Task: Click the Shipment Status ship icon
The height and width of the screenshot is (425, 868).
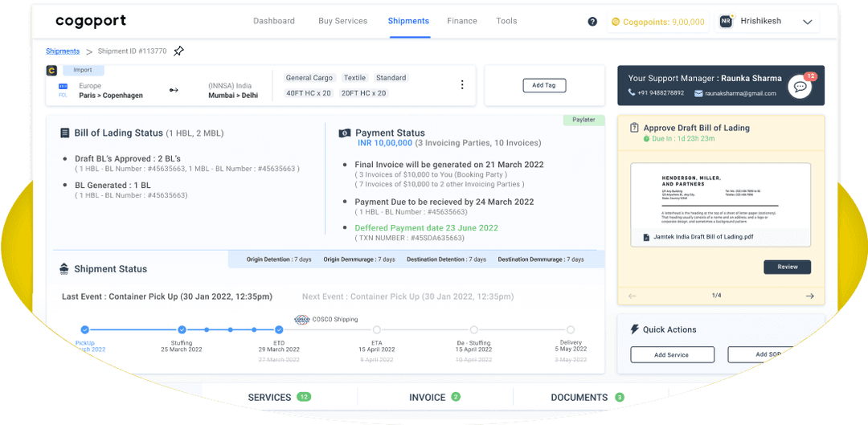Action: tap(64, 269)
